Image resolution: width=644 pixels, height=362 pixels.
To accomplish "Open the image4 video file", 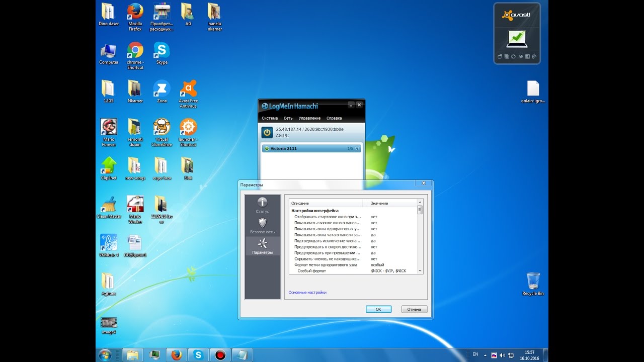I will [109, 325].
